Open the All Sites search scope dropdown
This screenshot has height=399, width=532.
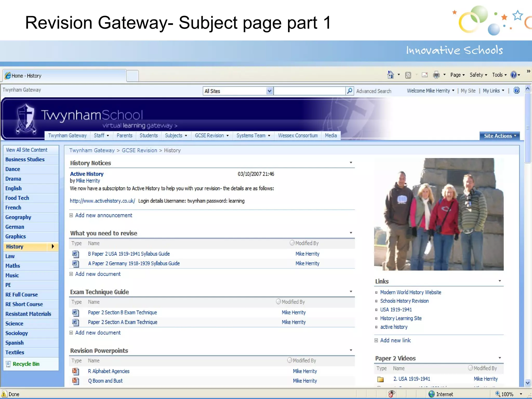(269, 91)
